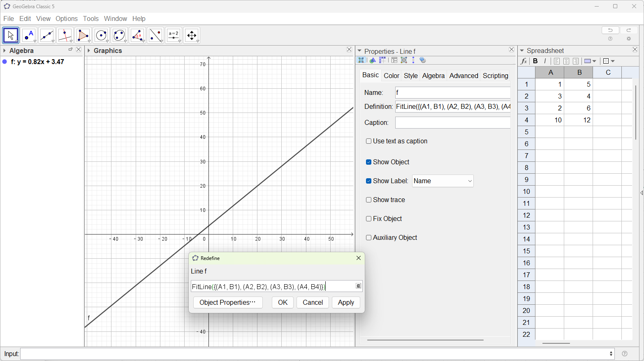The height and width of the screenshot is (361, 644).
Task: Select the Move Graphics View tool
Action: [192, 35]
